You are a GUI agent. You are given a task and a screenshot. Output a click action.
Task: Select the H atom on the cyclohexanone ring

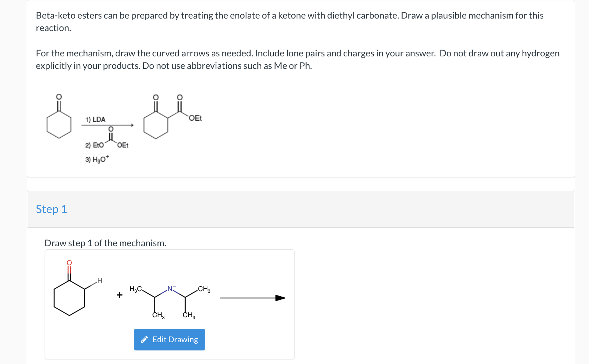pyautogui.click(x=99, y=281)
